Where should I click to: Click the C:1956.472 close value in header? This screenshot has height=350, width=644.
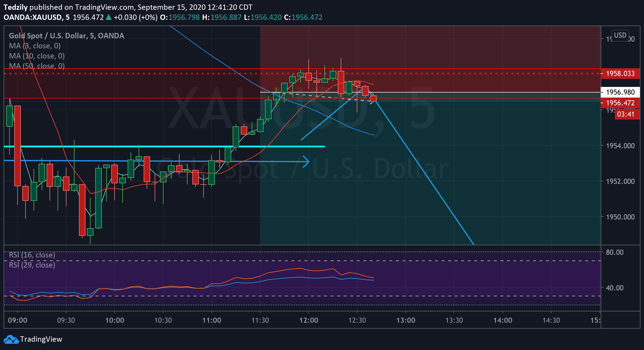click(x=303, y=17)
